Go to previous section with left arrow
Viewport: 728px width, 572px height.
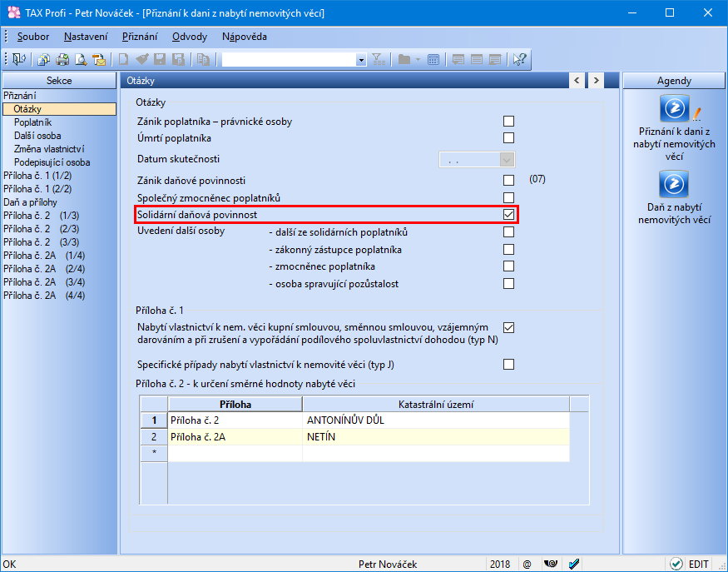[577, 81]
